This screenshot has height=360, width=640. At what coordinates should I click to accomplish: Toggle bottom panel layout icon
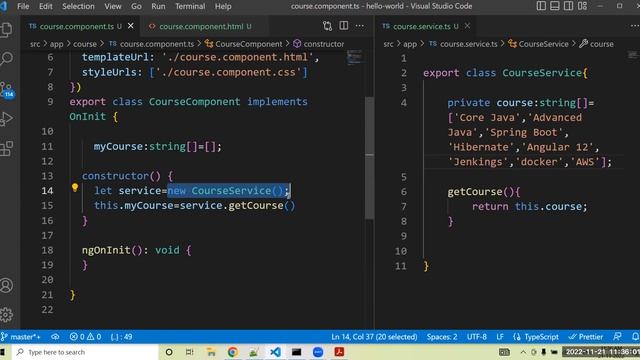[555, 6]
